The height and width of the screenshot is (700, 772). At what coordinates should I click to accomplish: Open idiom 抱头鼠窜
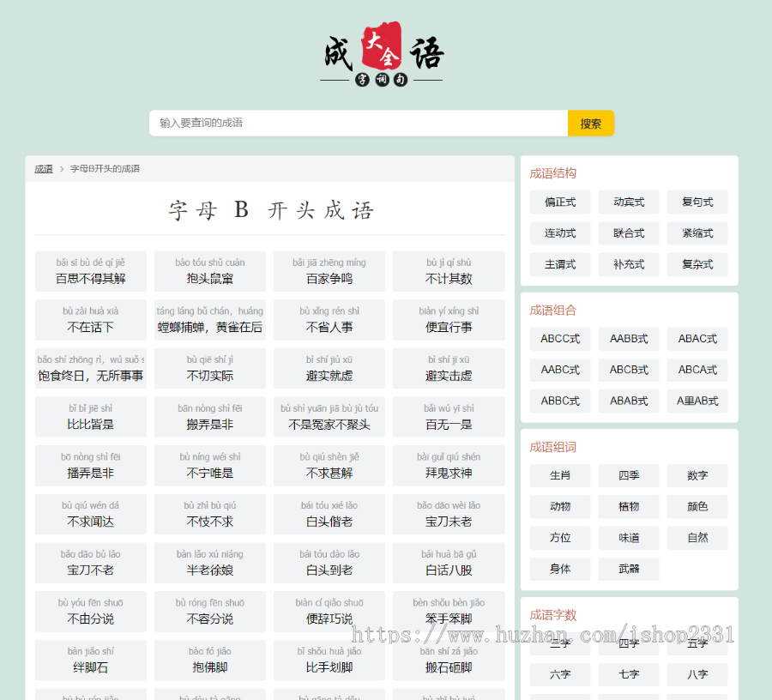[210, 271]
